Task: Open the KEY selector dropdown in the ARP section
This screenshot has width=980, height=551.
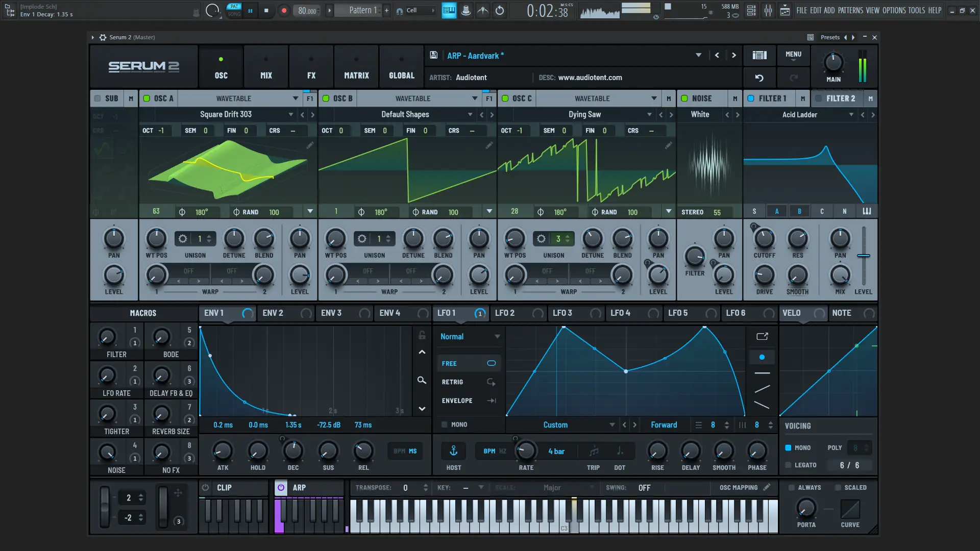Action: click(480, 488)
